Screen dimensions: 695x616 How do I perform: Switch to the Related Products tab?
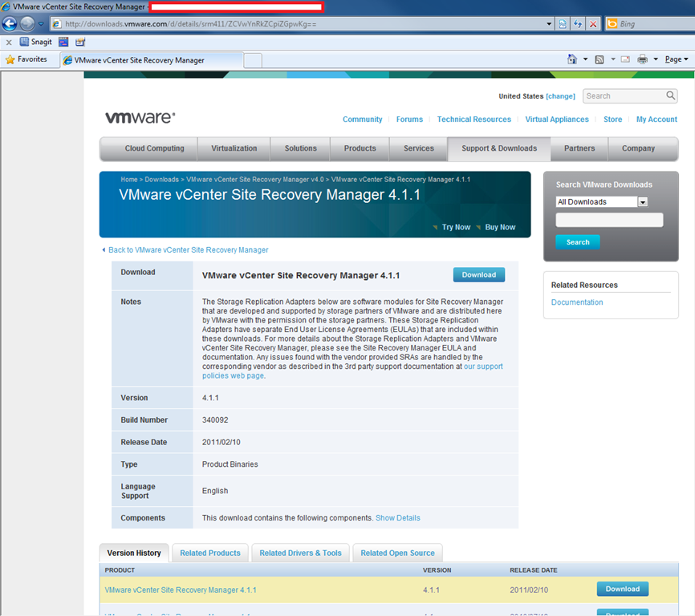coord(210,553)
